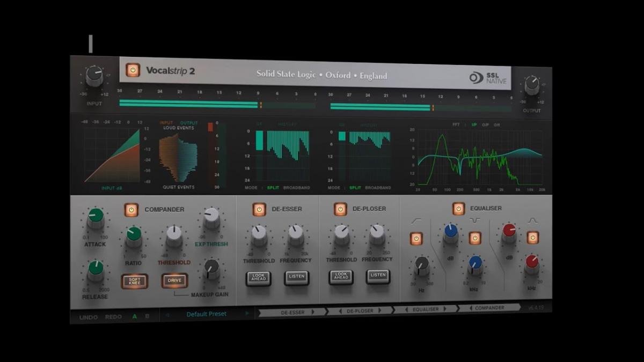The height and width of the screenshot is (362, 644).
Task: Click the OUTPUT legend in loudness histogram
Action: [x=189, y=123]
